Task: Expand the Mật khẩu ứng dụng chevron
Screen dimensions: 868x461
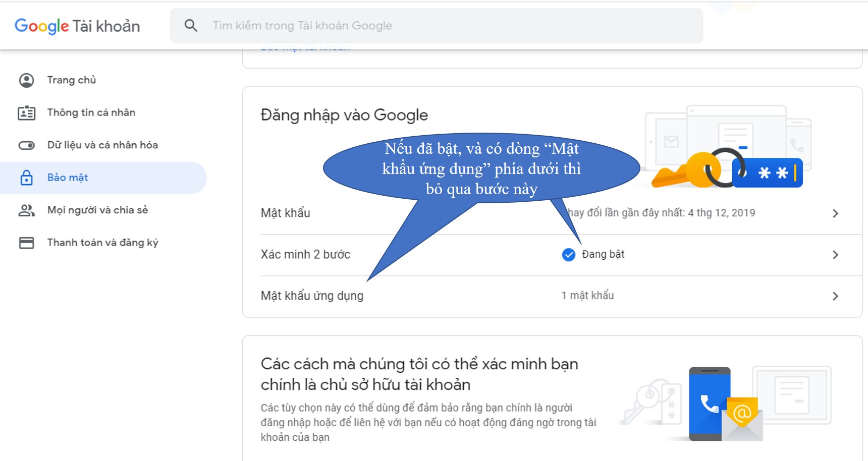Action: tap(835, 296)
